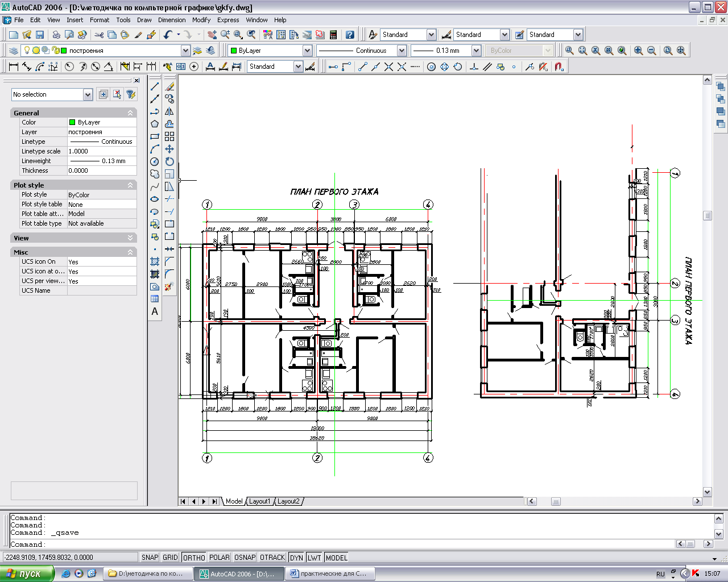Open the Layer Properties Manager icon
Viewport: 728px width, 582px height.
(14, 51)
